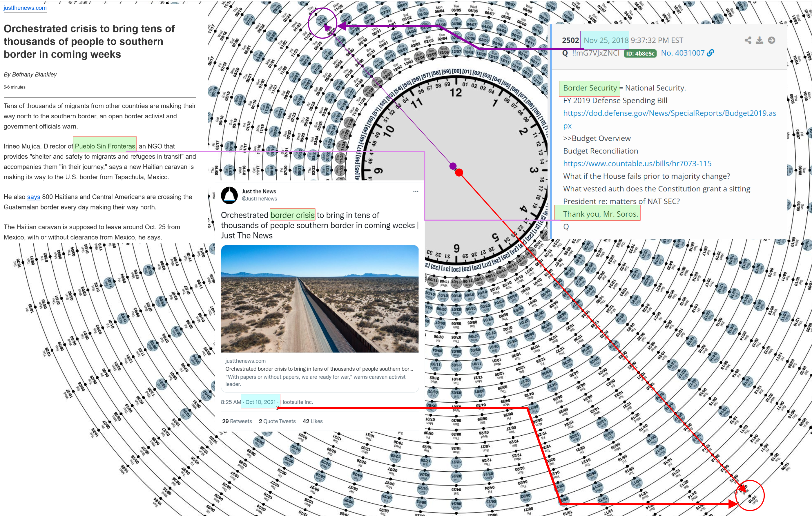Click the share icon on post 2502

[748, 41]
